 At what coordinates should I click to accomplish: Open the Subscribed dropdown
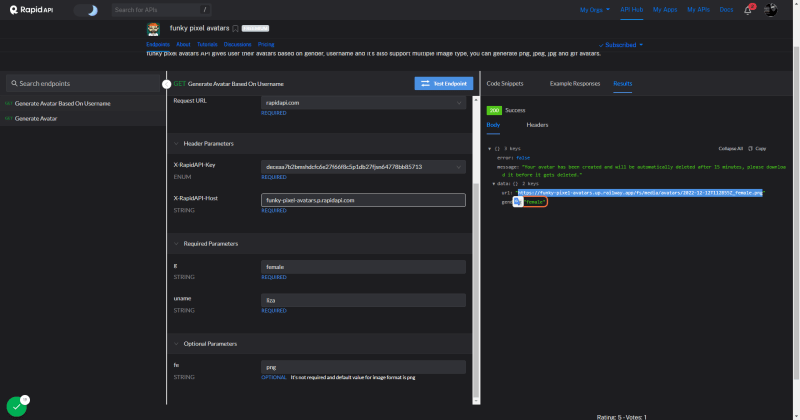point(620,45)
